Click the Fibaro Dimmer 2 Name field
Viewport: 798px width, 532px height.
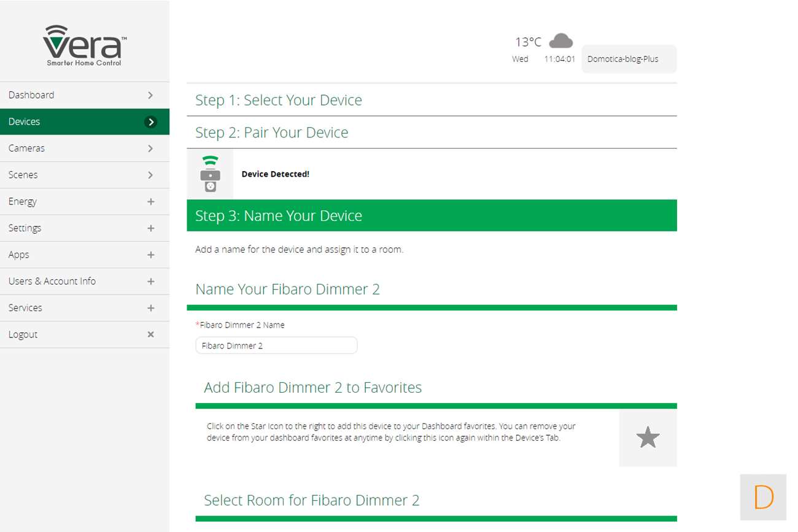(276, 345)
